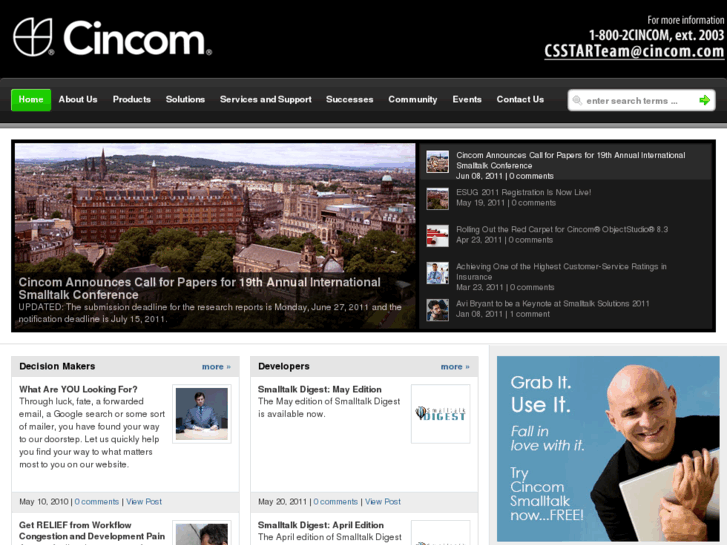Click '0 comments' under May 20, 2011 post

click(x=335, y=501)
